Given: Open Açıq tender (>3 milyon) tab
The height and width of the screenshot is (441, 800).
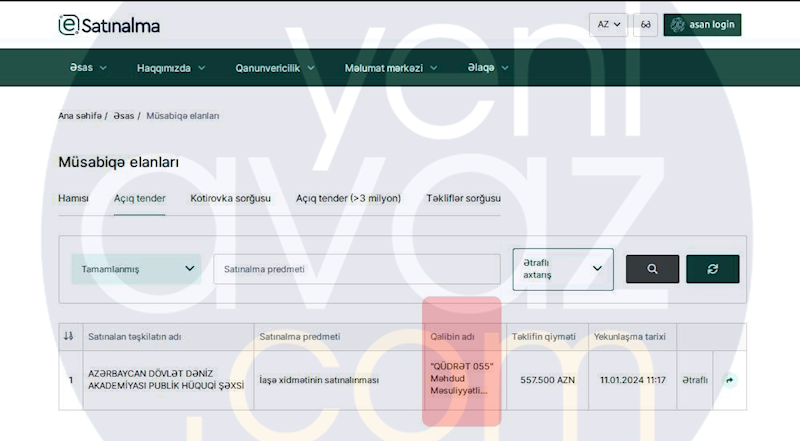Looking at the screenshot, I should coord(348,198).
